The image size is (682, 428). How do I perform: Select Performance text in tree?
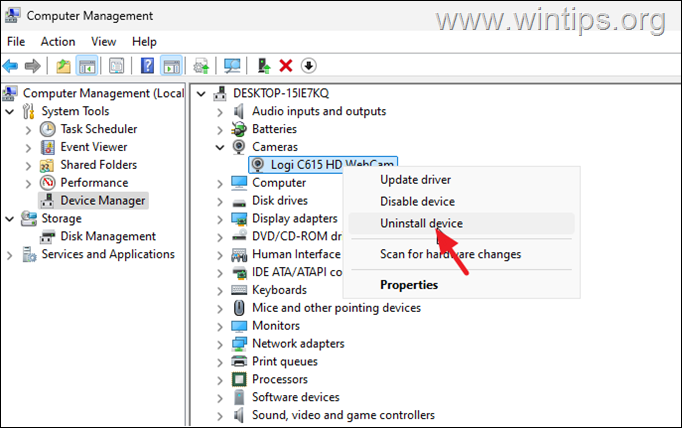click(94, 183)
